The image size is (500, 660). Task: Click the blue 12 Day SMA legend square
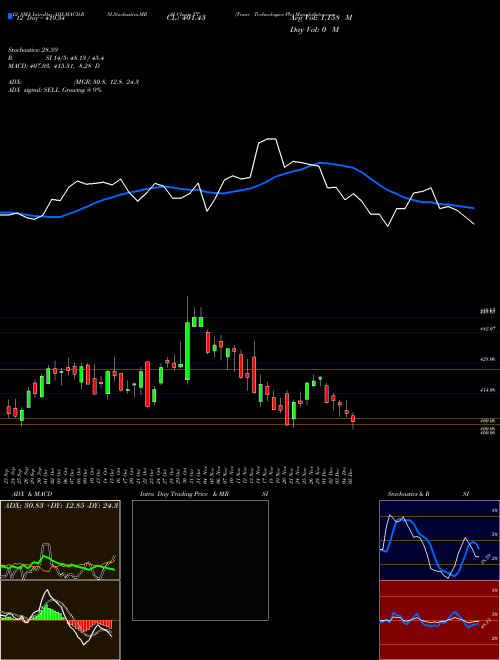tap(10, 16)
